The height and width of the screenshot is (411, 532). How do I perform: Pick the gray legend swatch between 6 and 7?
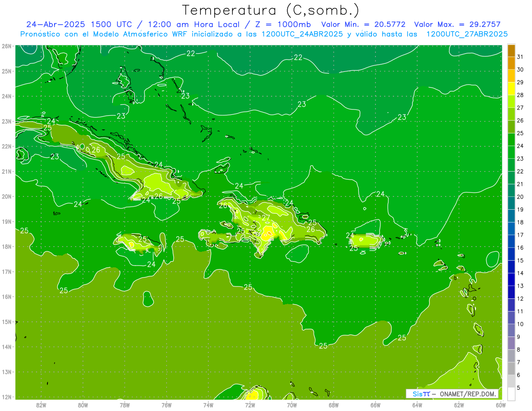511,368
